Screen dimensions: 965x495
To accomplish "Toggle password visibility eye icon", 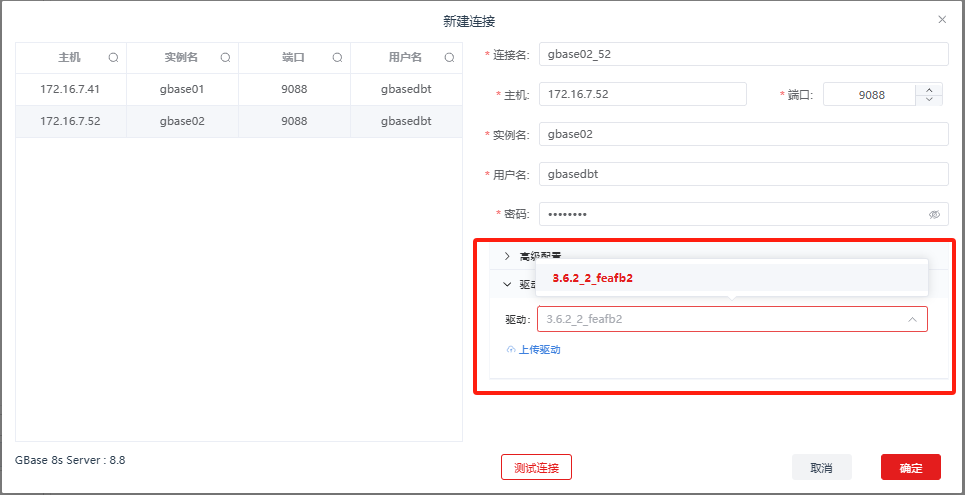I will 934,214.
